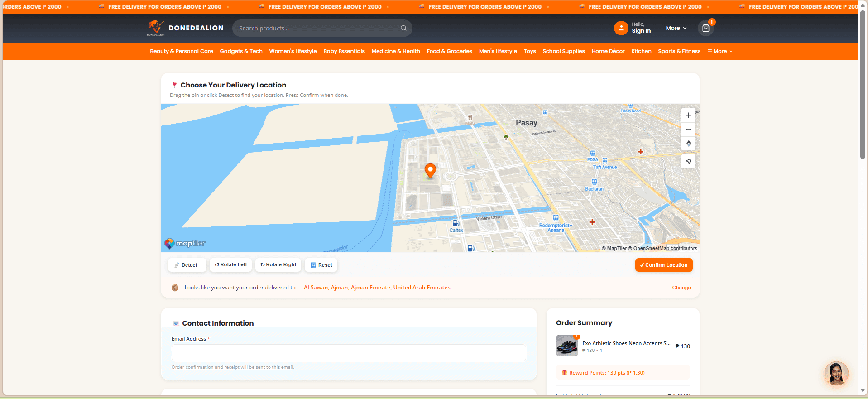The image size is (868, 399).
Task: Click the Pasay city label on map
Action: click(x=527, y=123)
